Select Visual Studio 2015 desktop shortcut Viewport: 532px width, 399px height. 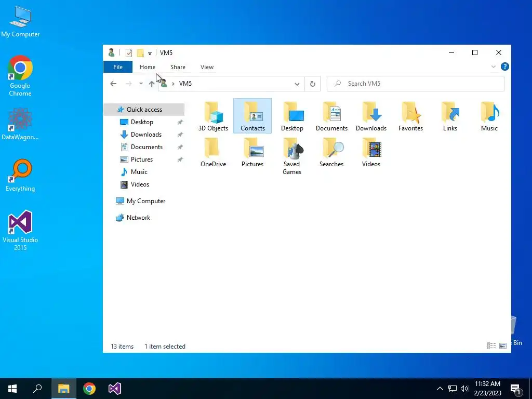(20, 231)
